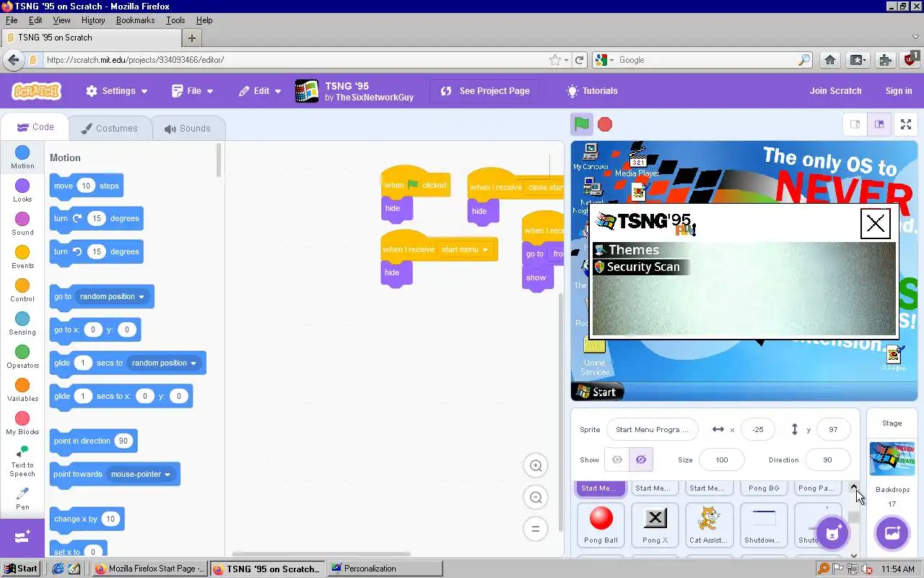Reset workspace zoom to default

click(x=536, y=529)
